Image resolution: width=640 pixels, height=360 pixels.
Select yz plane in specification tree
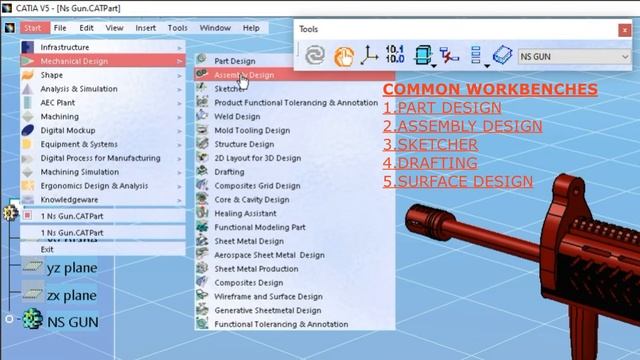point(72,268)
